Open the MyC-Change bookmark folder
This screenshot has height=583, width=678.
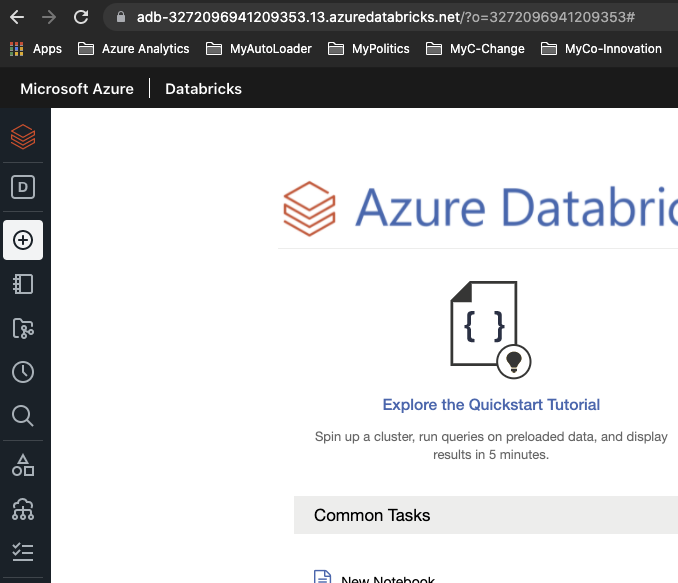pos(475,49)
